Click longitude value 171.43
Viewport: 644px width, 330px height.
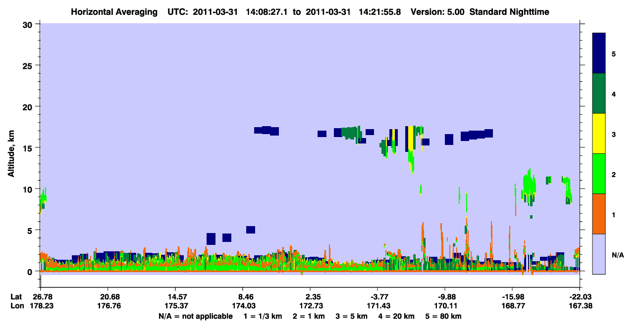(377, 306)
